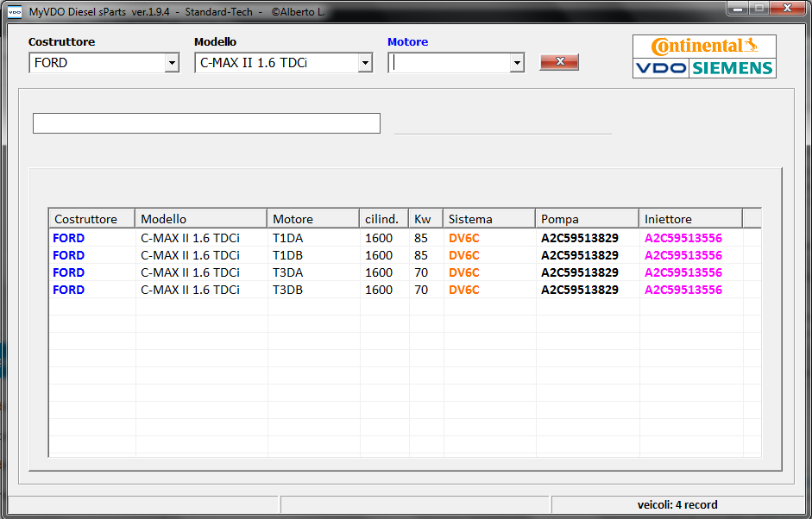Click pump A2C59513829 in T3DB row
This screenshot has width=812, height=519.
pyautogui.click(x=580, y=290)
